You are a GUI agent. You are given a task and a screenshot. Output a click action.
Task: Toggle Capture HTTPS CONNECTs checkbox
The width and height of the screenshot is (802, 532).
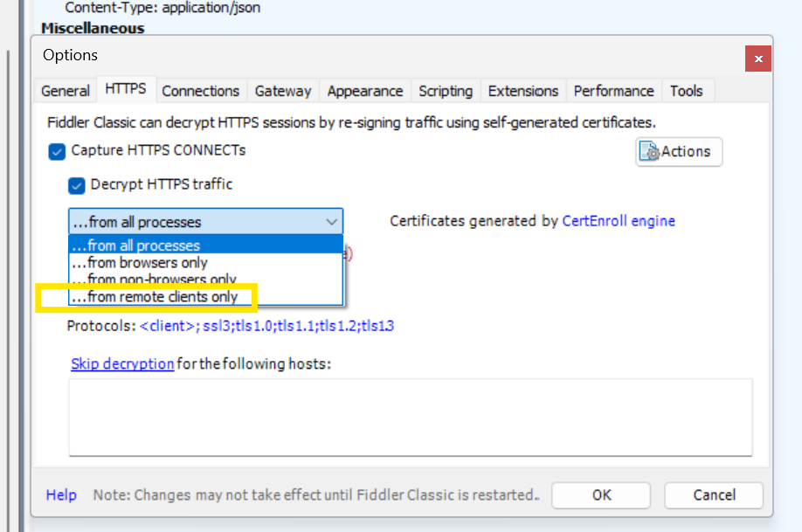point(57,152)
